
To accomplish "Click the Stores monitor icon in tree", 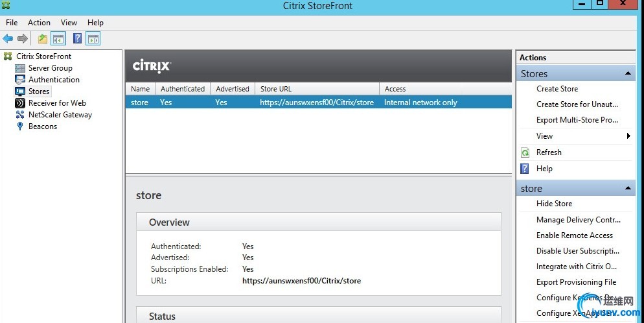I will click(x=19, y=91).
